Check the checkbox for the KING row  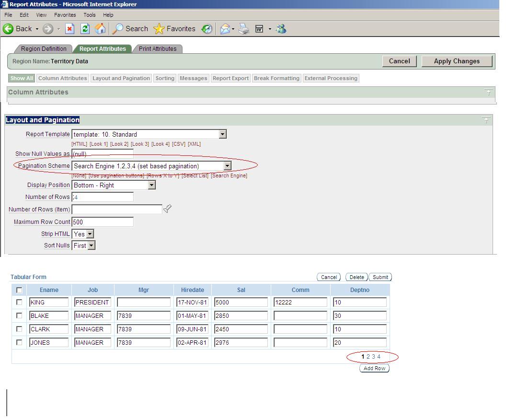coord(19,303)
